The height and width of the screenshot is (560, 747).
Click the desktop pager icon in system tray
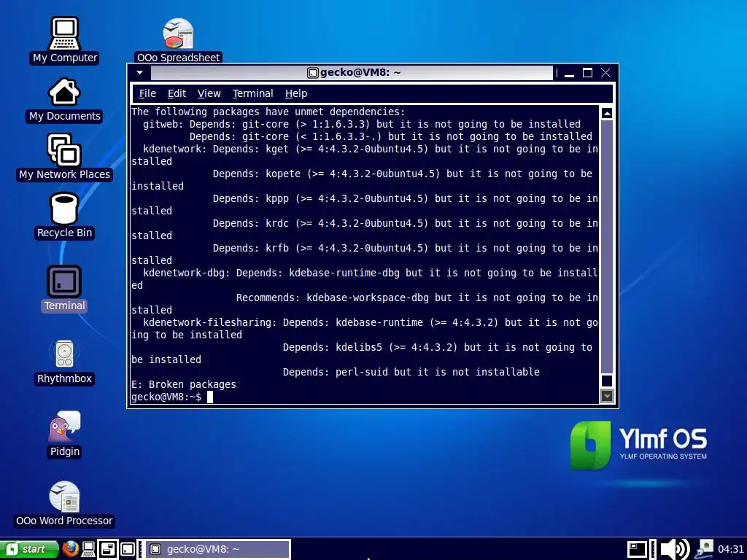pyautogui.click(x=637, y=549)
